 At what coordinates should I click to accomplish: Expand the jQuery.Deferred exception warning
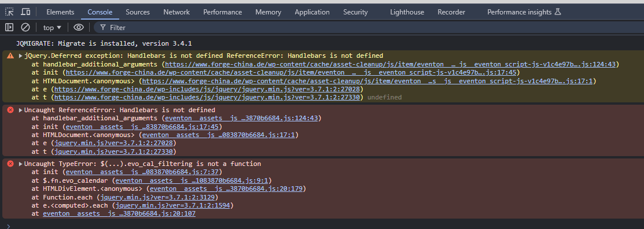click(x=20, y=56)
